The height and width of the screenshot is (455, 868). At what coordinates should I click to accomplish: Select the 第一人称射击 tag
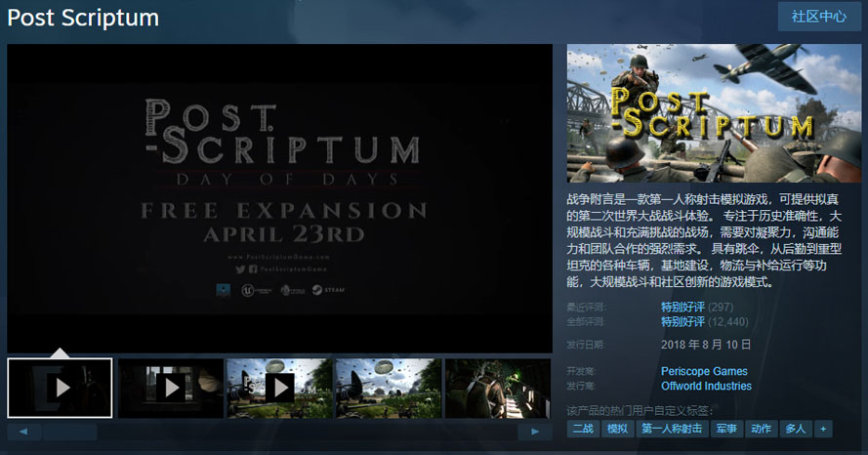pyautogui.click(x=672, y=429)
